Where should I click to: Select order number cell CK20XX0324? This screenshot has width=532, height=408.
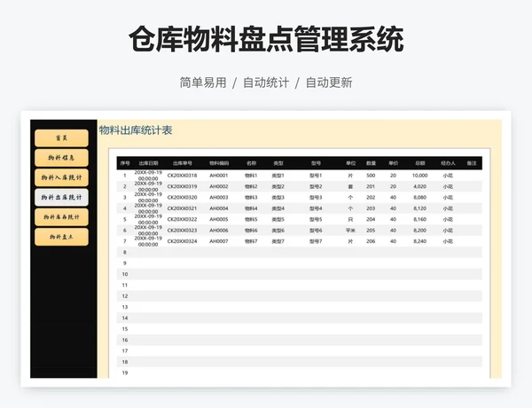(182, 241)
